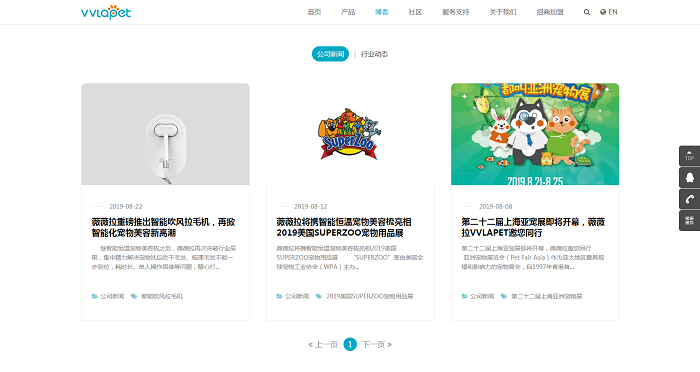700x372 pixels.
Task: Click tag icon beside 2019美国SUPERZOO宠物用品展
Action: click(x=319, y=296)
